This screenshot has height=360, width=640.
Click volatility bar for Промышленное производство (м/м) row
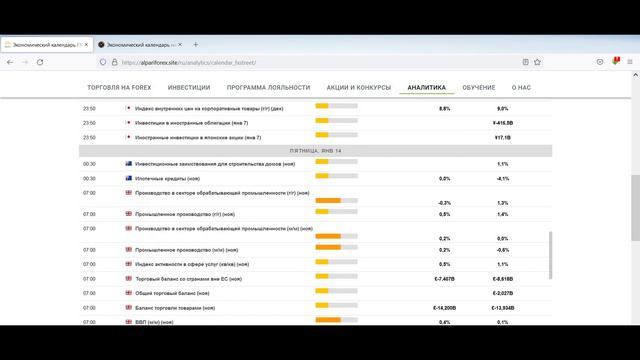(x=336, y=247)
